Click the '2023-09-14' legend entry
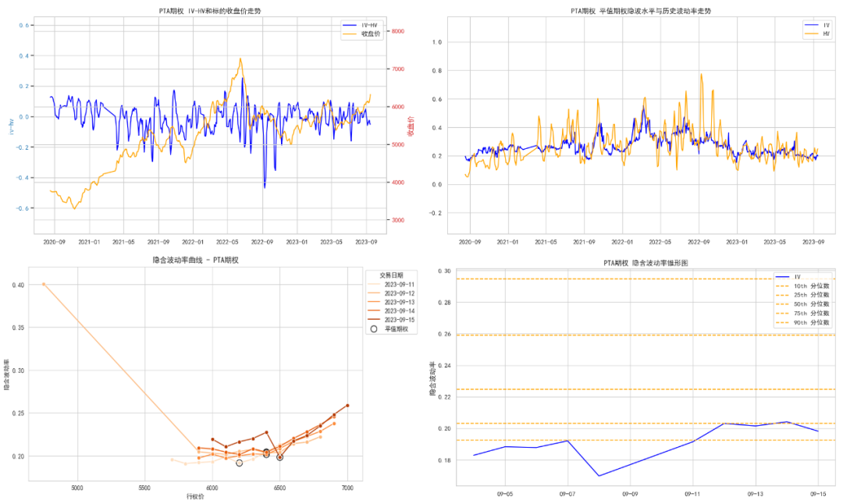Screen dimensions: 843x504 coord(391,311)
